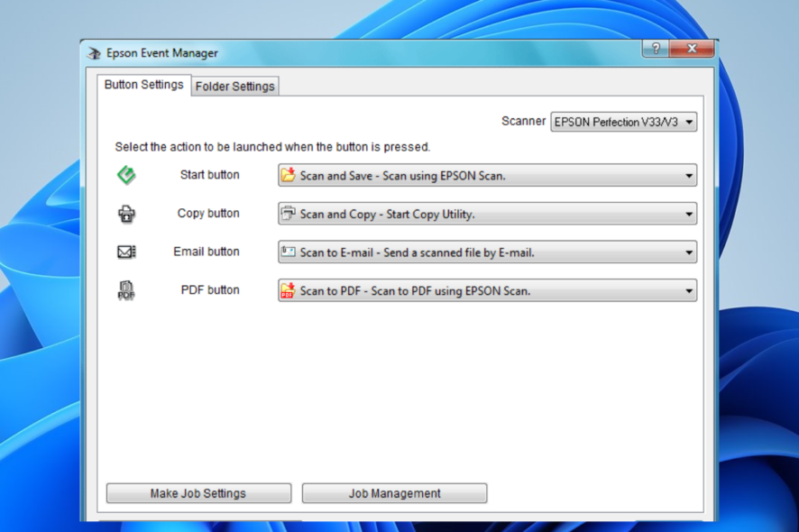Viewport: 799px width, 532px height.
Task: Click the 'Scanner' label text
Action: pyautogui.click(x=523, y=121)
